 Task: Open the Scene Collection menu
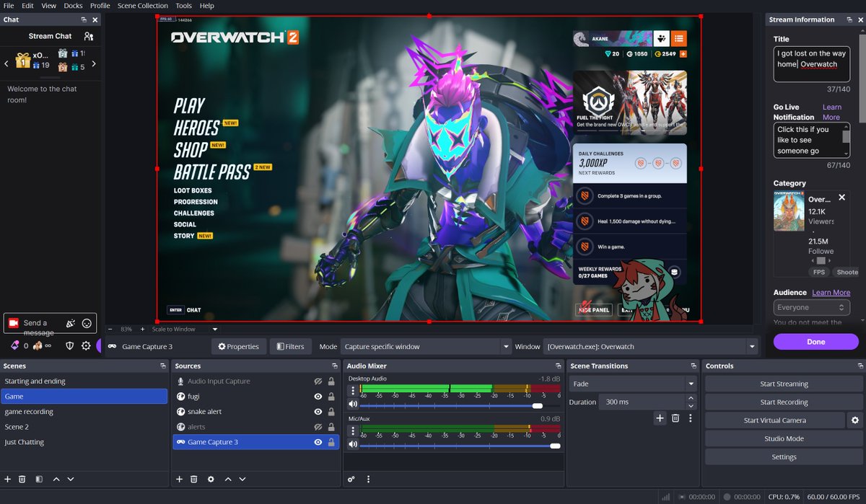tap(143, 6)
